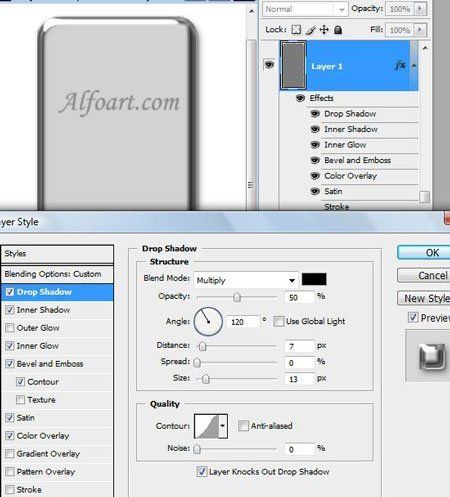Viewport: 450px width, 497px height.
Task: Enable Anti-aliased checkbox
Action: pos(243,426)
